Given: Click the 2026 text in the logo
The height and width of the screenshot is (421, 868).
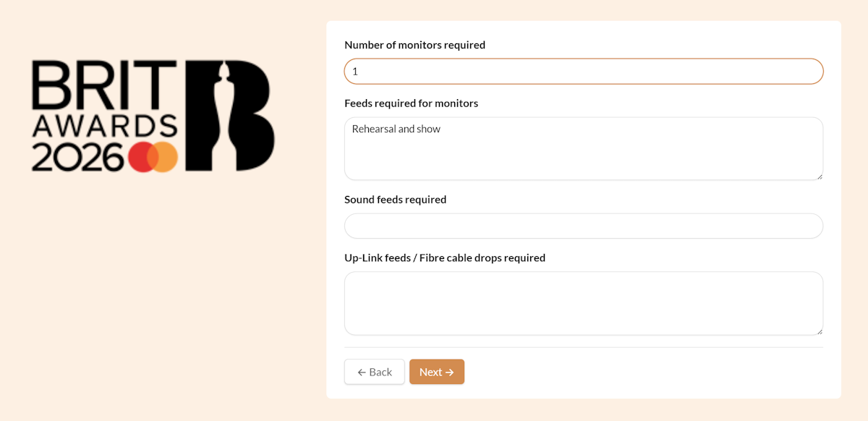Looking at the screenshot, I should (x=78, y=157).
